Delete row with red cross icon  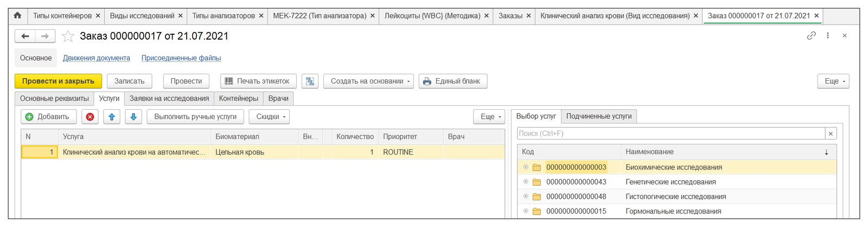(90, 117)
